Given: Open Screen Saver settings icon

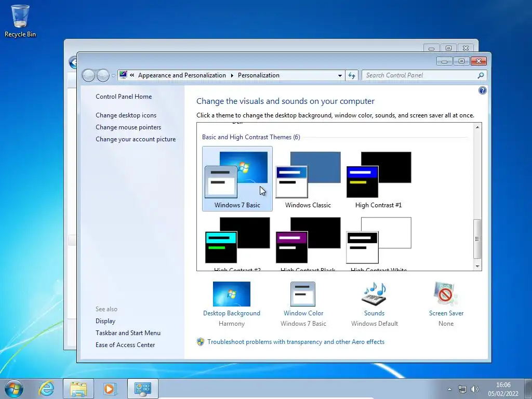Looking at the screenshot, I should pyautogui.click(x=446, y=294).
